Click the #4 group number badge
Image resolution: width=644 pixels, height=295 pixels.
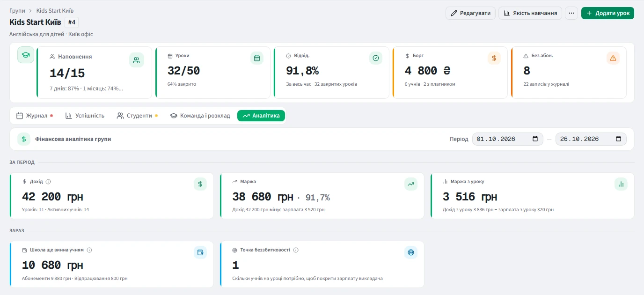(x=72, y=22)
